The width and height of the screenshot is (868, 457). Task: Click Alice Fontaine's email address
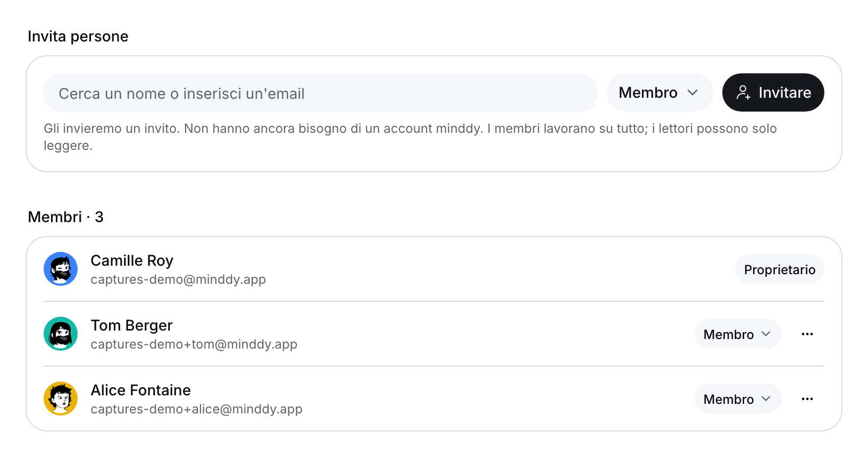(x=196, y=409)
